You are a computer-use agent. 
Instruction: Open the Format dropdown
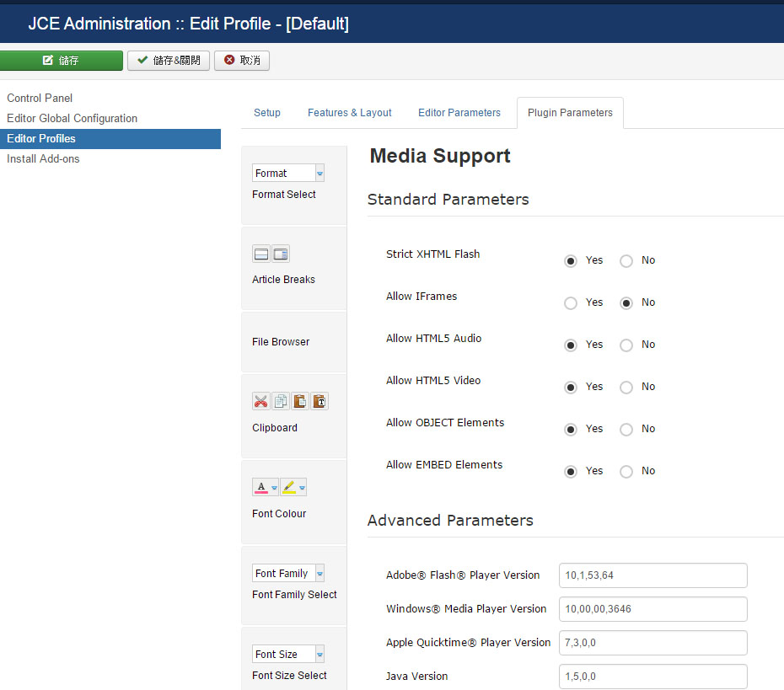288,173
